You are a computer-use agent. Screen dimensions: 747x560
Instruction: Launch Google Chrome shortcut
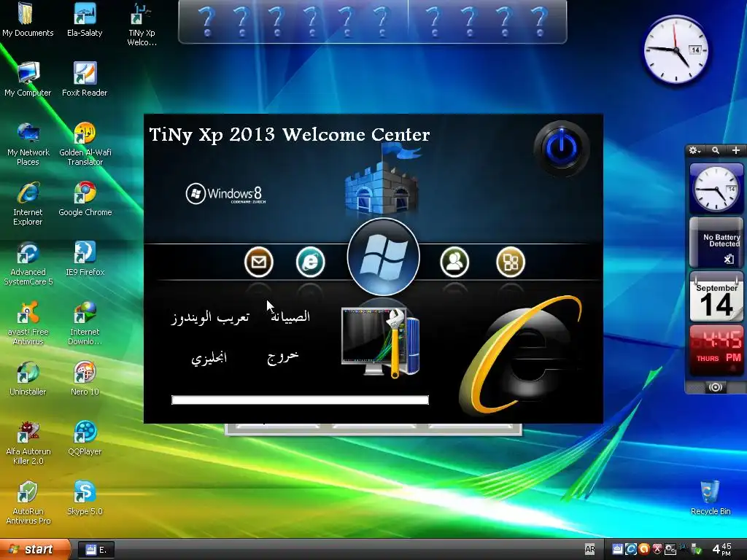(x=85, y=200)
